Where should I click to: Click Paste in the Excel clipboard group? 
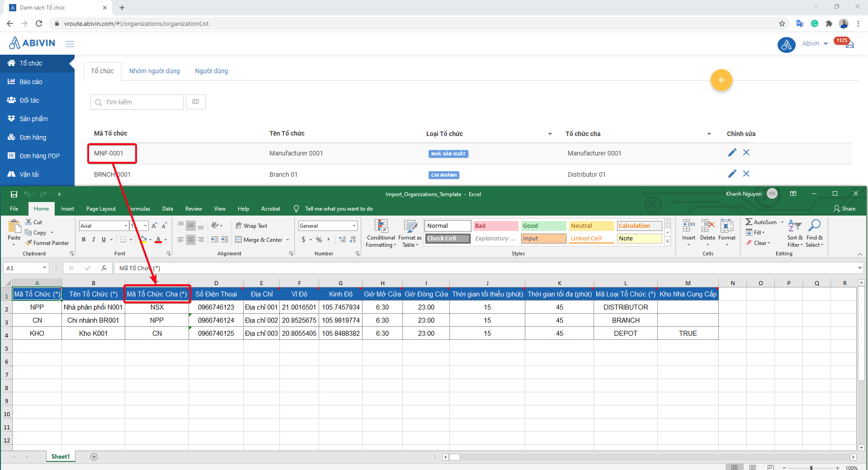coord(14,232)
